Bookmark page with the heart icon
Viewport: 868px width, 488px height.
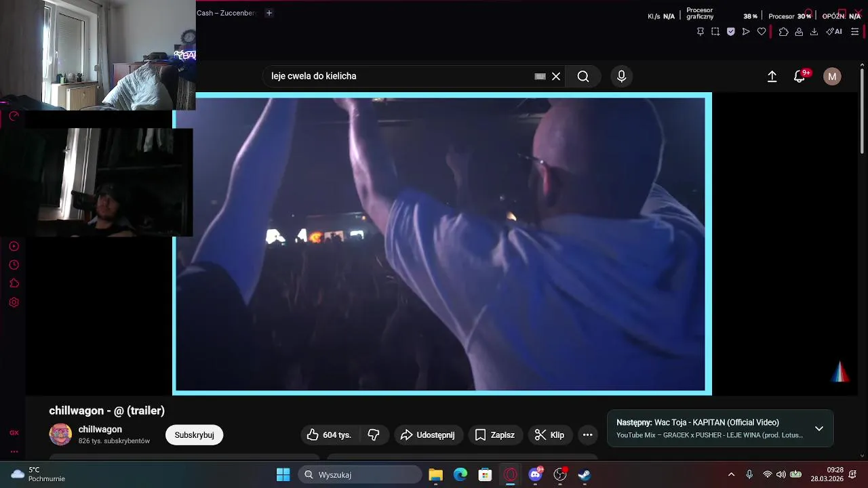click(x=762, y=32)
